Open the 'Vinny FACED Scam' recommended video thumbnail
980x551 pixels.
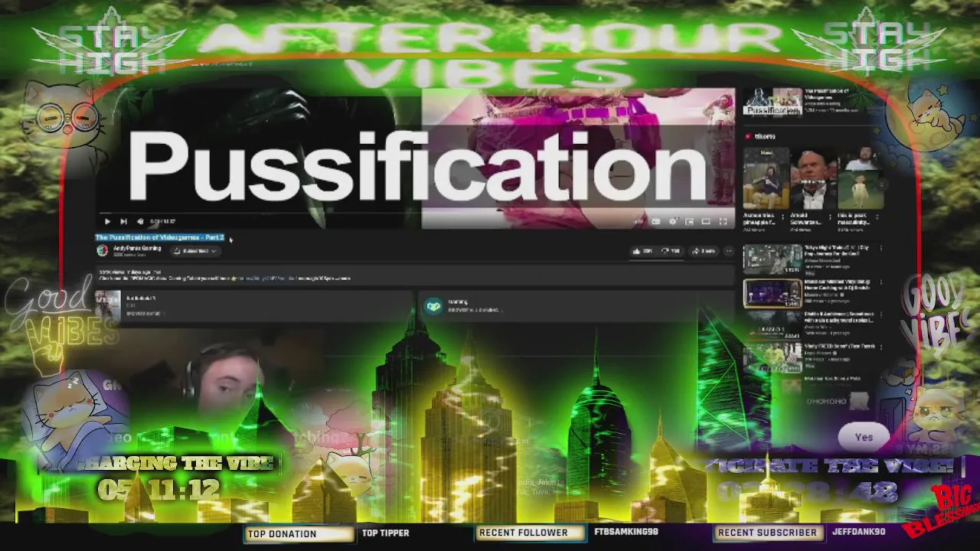click(x=773, y=357)
